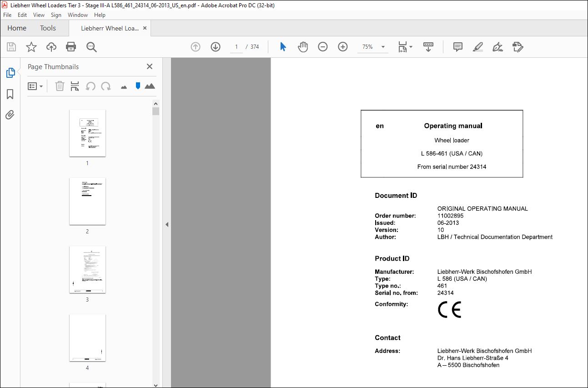This screenshot has height=388, width=588.
Task: Open the Attachments paperclip panel
Action: coord(10,115)
